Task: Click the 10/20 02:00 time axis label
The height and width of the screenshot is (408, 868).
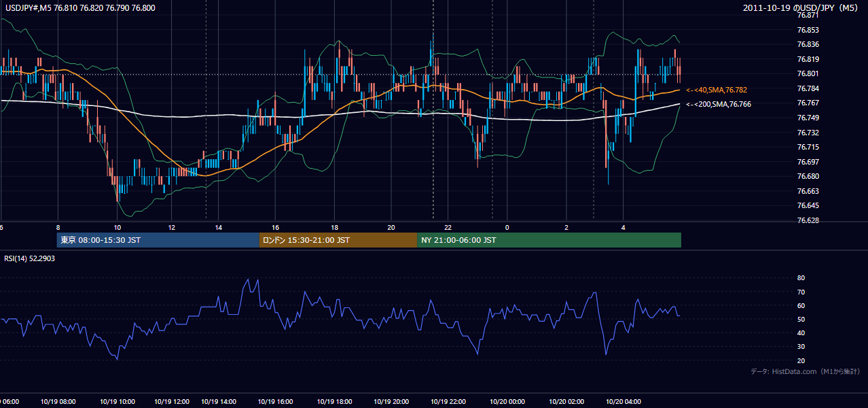Action: [566, 402]
